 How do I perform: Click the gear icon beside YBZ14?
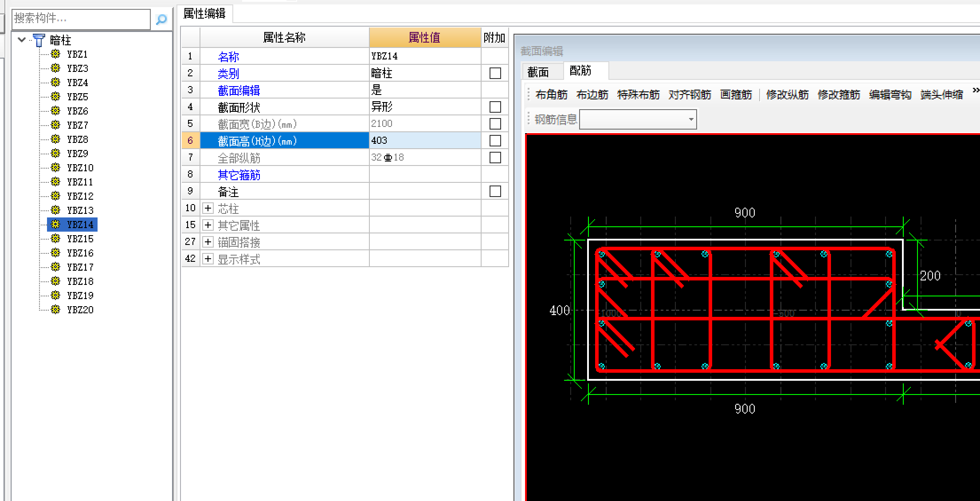pyautogui.click(x=55, y=225)
